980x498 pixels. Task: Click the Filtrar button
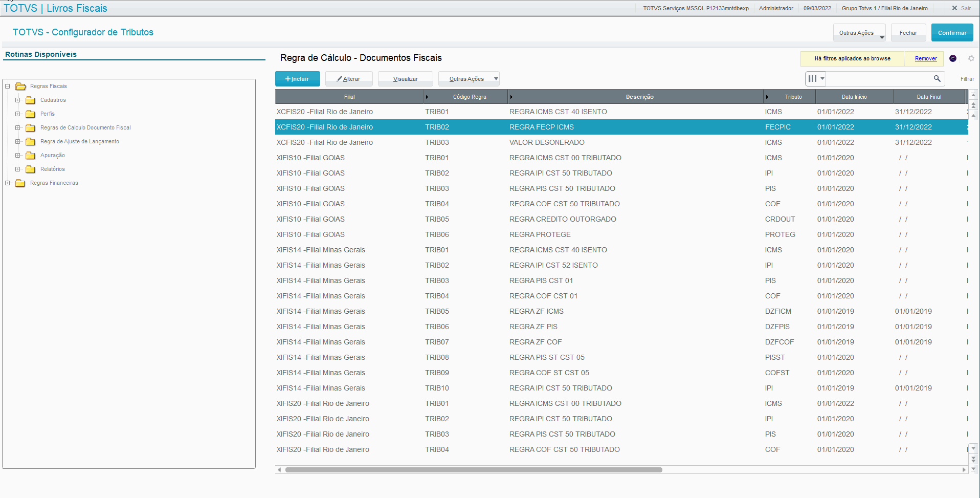pyautogui.click(x=967, y=79)
